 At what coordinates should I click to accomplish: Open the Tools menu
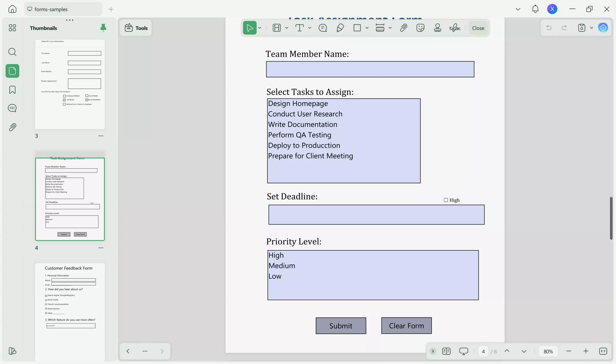pyautogui.click(x=136, y=28)
